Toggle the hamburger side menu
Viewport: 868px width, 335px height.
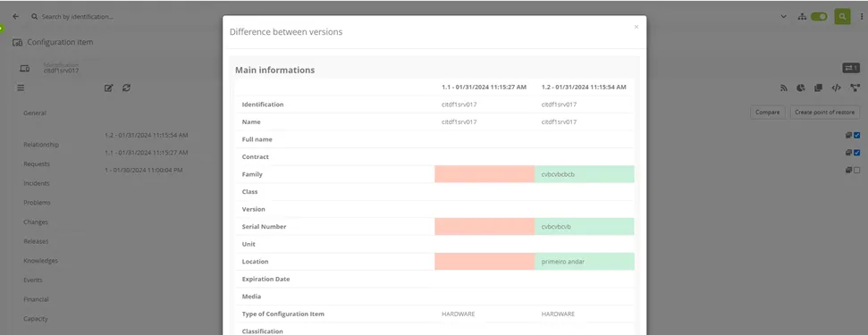click(21, 88)
